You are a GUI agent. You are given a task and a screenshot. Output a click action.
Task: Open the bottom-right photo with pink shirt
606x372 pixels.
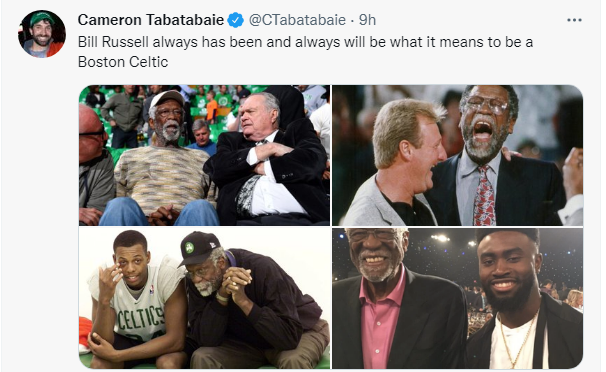coord(458,298)
